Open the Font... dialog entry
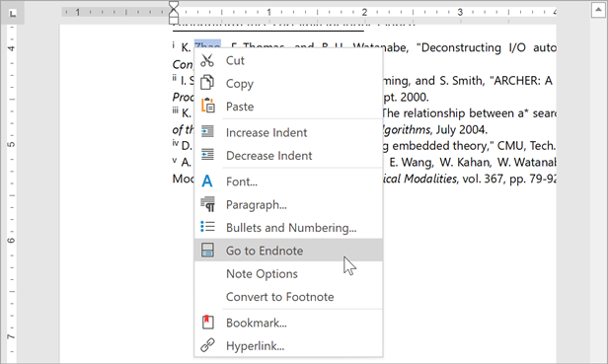608x364 pixels. [x=288, y=182]
